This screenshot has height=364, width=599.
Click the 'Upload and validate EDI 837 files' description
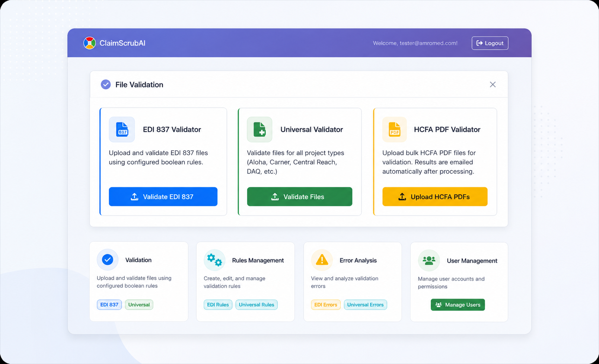click(158, 157)
